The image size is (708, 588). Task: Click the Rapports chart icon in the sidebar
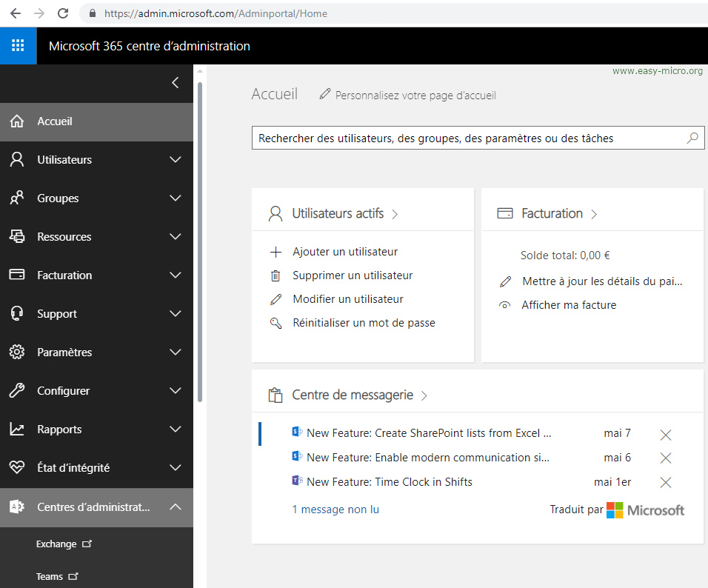click(17, 429)
